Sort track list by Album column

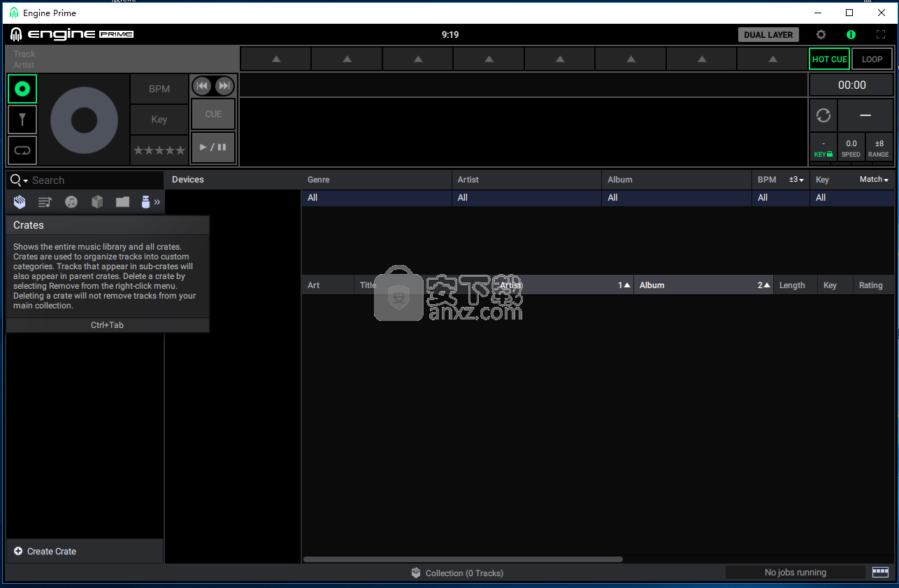[703, 285]
